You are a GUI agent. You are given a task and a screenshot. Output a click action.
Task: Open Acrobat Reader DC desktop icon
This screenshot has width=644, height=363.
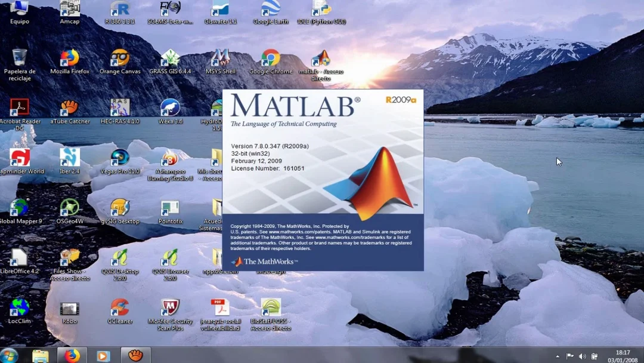(19, 114)
